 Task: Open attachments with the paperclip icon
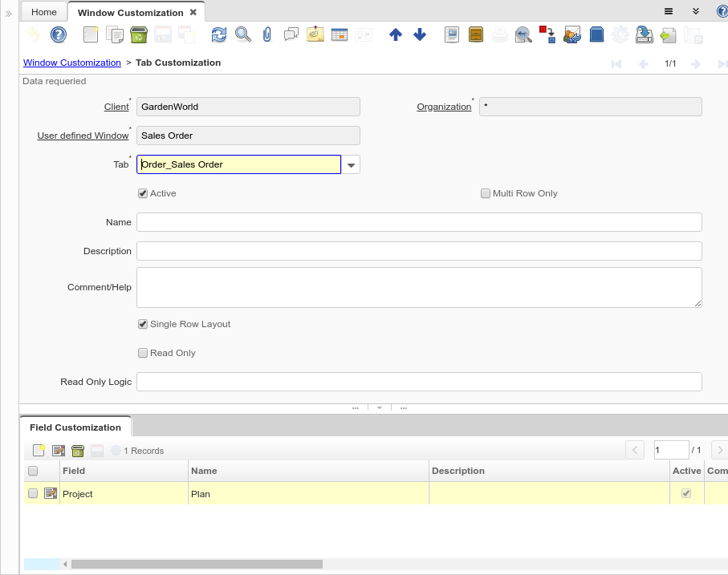click(267, 34)
